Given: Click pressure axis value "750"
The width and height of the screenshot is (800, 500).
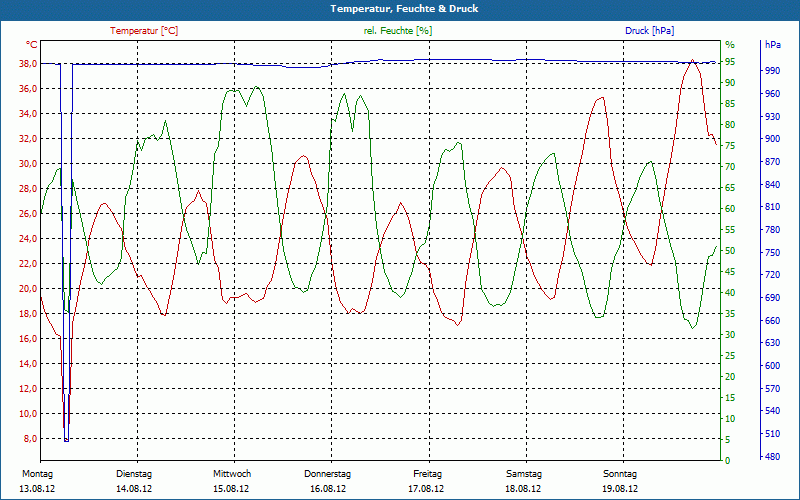Looking at the screenshot, I should coord(772,253).
